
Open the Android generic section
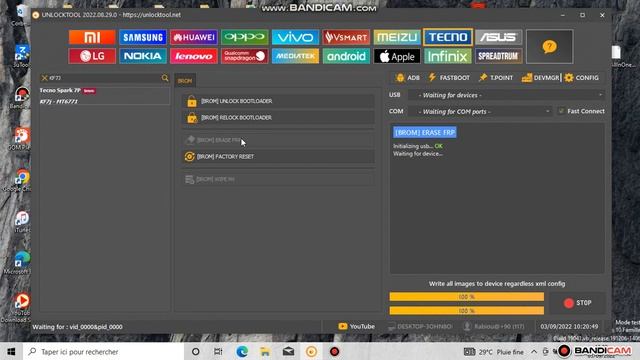click(346, 56)
